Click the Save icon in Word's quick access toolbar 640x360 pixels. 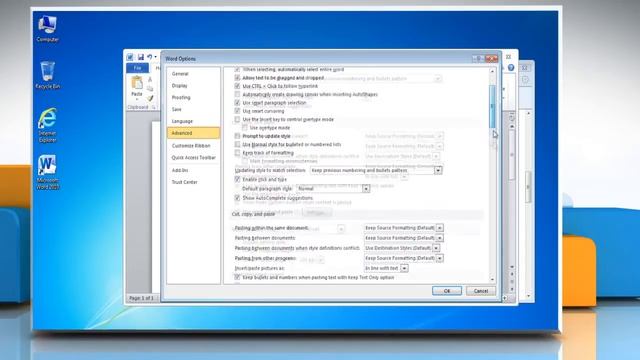(x=140, y=57)
